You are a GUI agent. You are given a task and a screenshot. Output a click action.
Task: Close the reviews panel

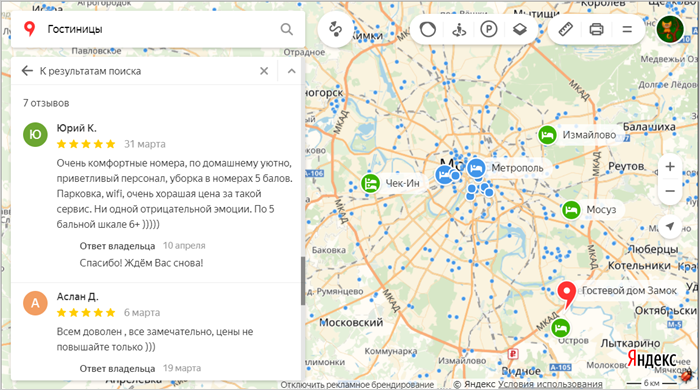click(264, 71)
